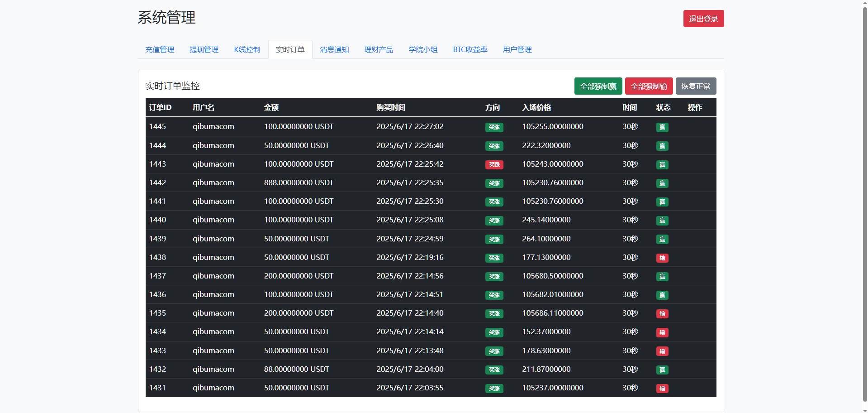This screenshot has width=868, height=413.
Task: Click the red 输 status badge of order 1431
Action: click(662, 389)
